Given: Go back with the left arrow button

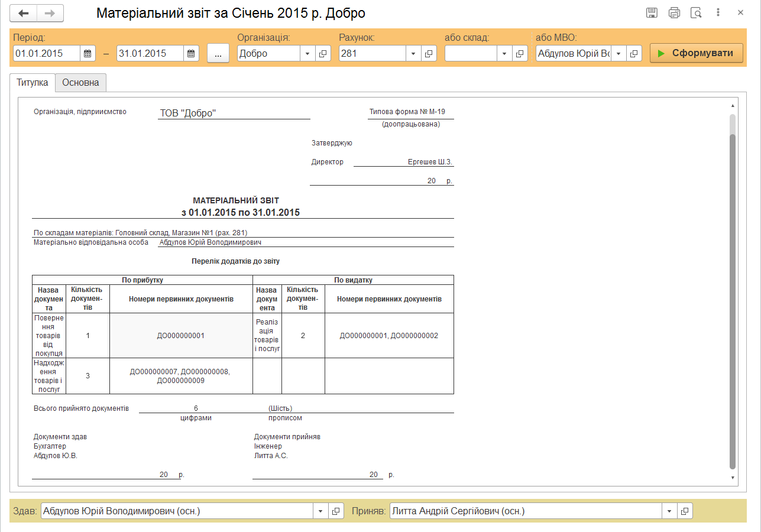Looking at the screenshot, I should pyautogui.click(x=24, y=13).
